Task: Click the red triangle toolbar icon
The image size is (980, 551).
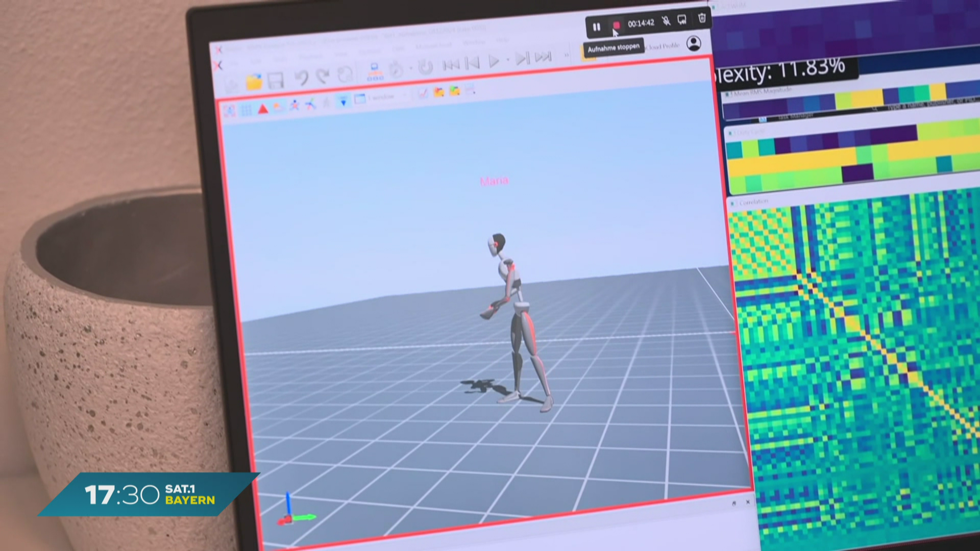Action: (x=262, y=109)
